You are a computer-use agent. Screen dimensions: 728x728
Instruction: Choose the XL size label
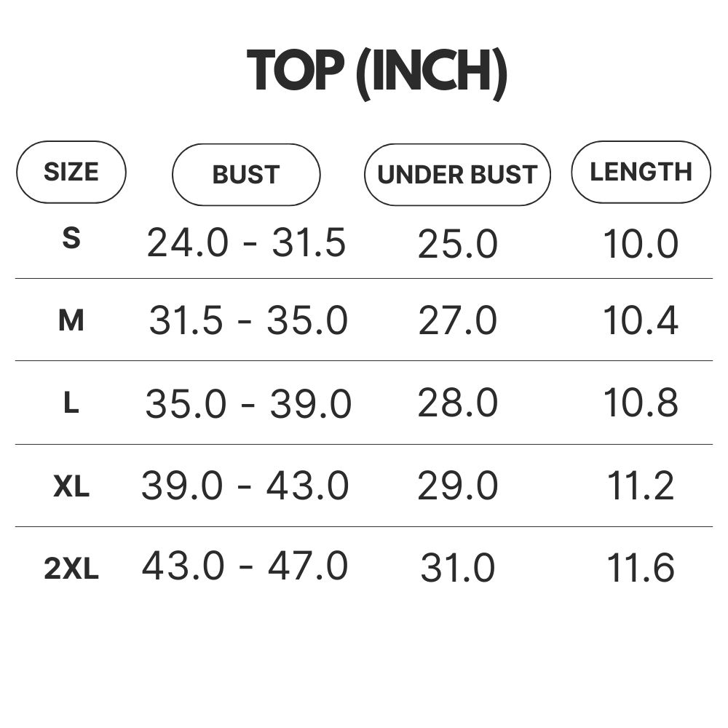pyautogui.click(x=71, y=486)
